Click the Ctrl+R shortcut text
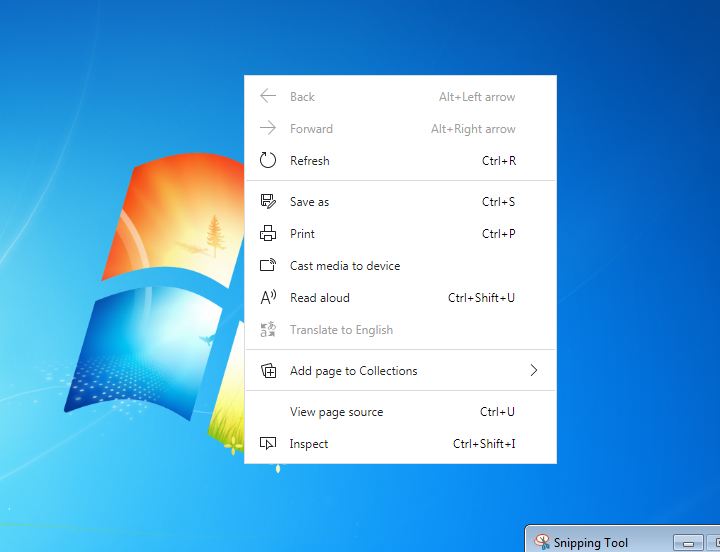Screen dimensions: 720x552 pos(499,161)
